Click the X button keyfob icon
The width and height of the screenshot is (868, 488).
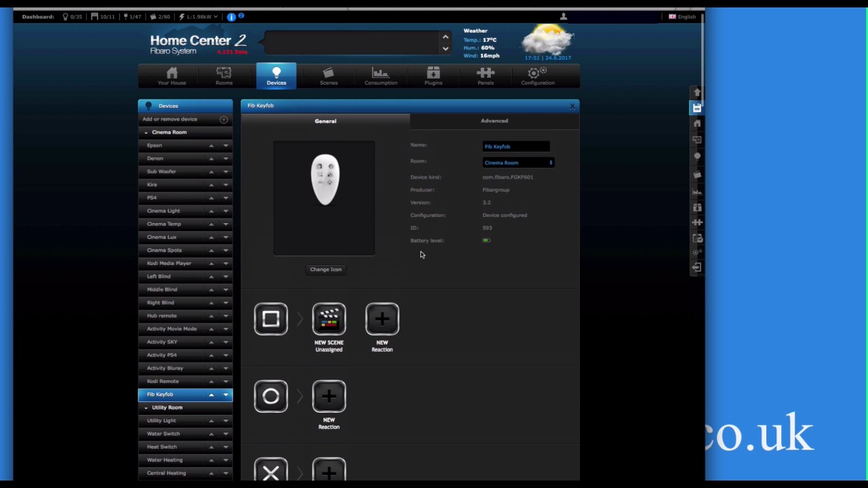coord(271,470)
